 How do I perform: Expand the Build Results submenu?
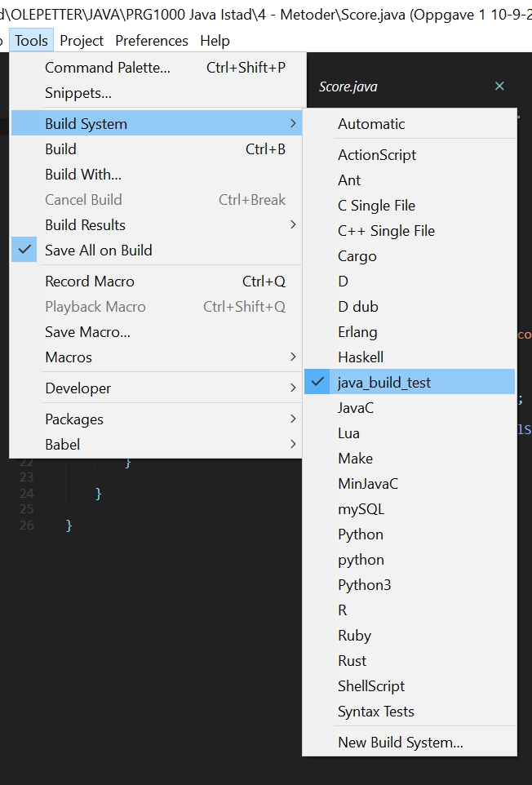coord(85,224)
